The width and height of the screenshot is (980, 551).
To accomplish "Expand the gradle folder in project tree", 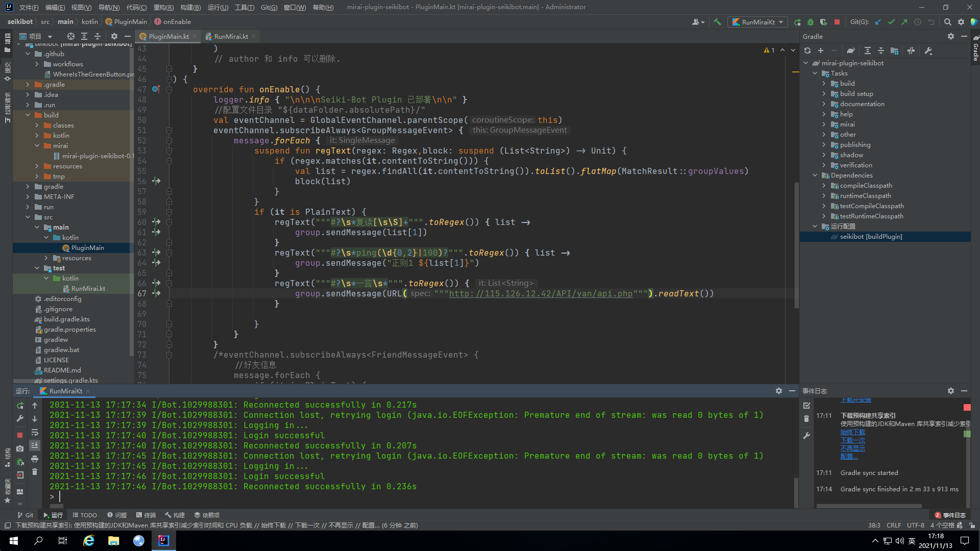I will [x=28, y=187].
